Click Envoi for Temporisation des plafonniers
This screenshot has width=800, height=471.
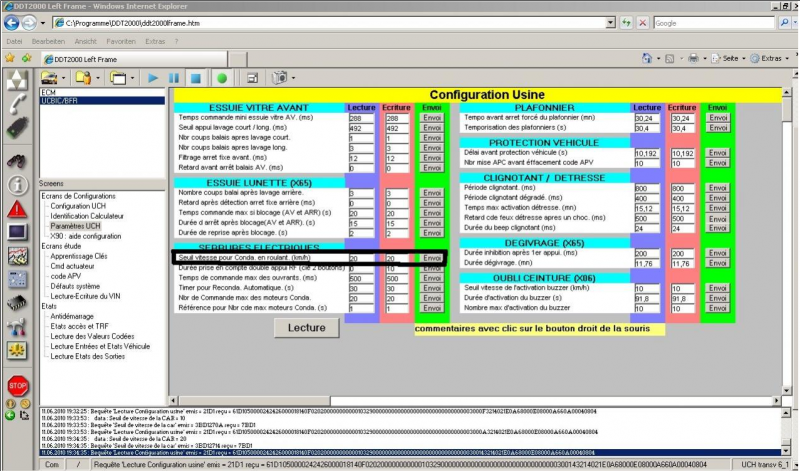[717, 128]
